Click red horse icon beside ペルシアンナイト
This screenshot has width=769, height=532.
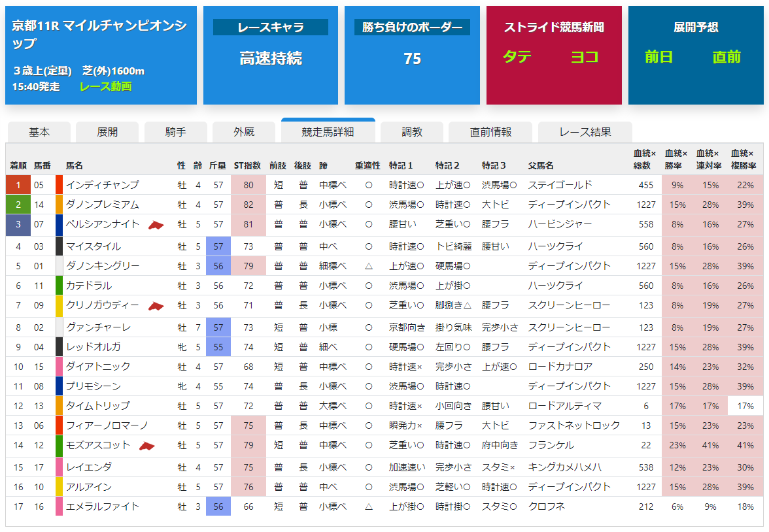click(x=156, y=225)
